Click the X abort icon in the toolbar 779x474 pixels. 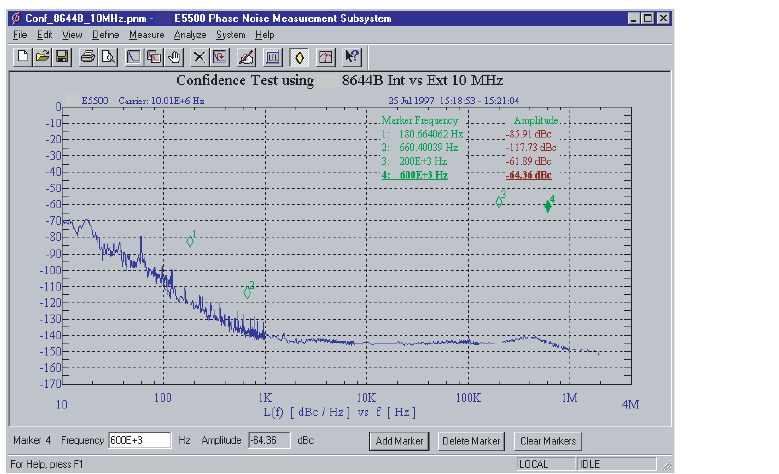[200, 56]
